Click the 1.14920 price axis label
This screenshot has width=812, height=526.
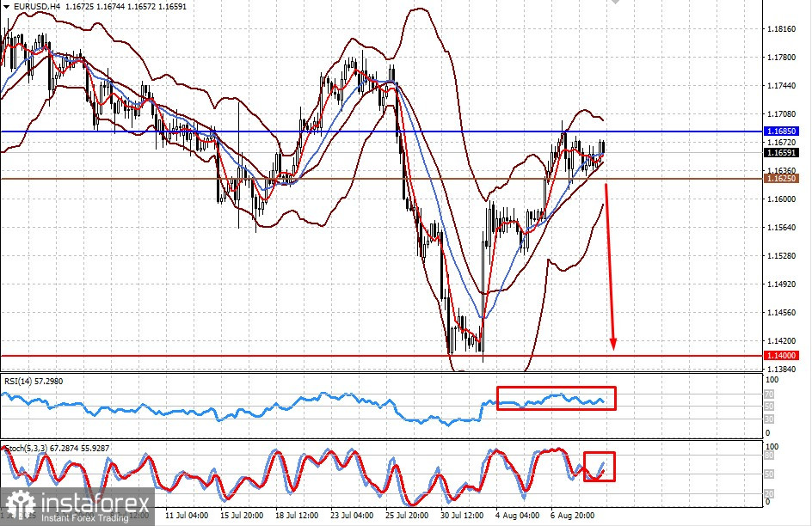click(781, 284)
